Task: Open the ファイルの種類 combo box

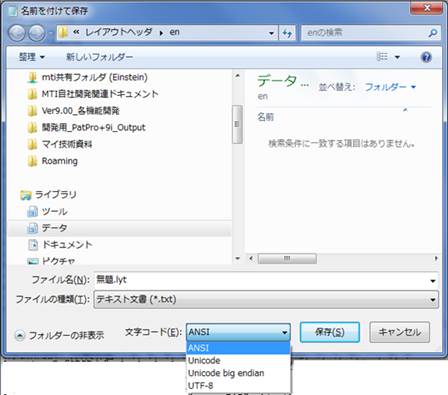Action: click(266, 299)
